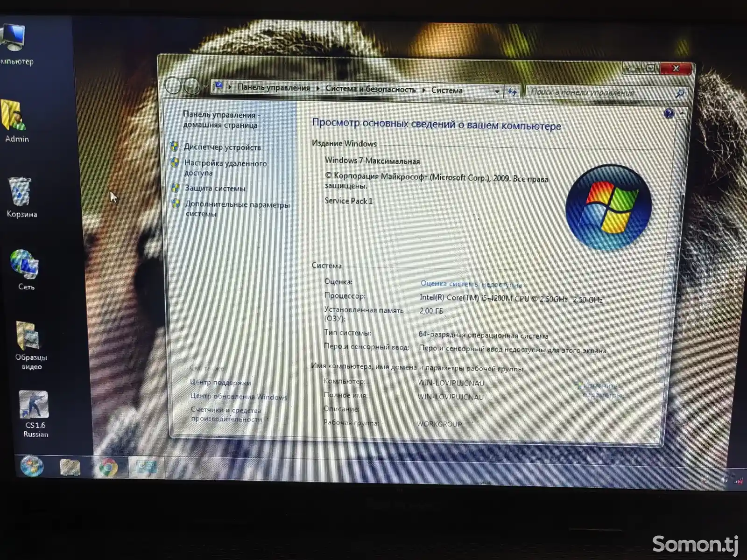
Task: Click the WORKGROUP value
Action: [439, 424]
